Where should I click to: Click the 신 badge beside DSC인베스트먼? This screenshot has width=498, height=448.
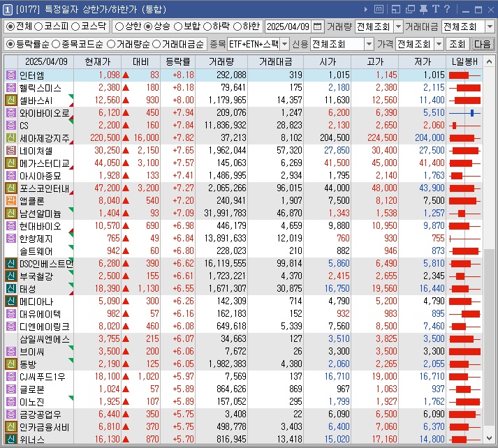point(10,263)
